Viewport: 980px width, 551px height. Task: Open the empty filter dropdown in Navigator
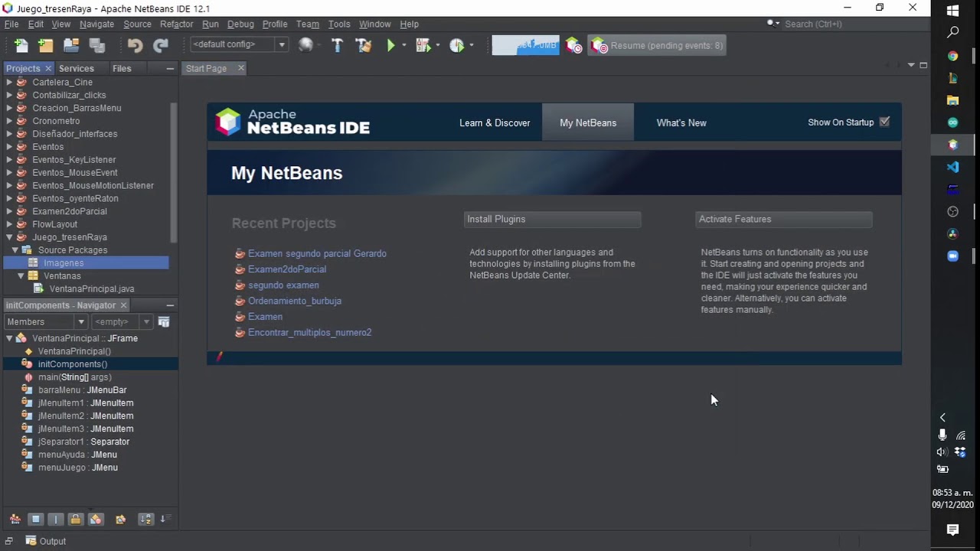tap(121, 322)
